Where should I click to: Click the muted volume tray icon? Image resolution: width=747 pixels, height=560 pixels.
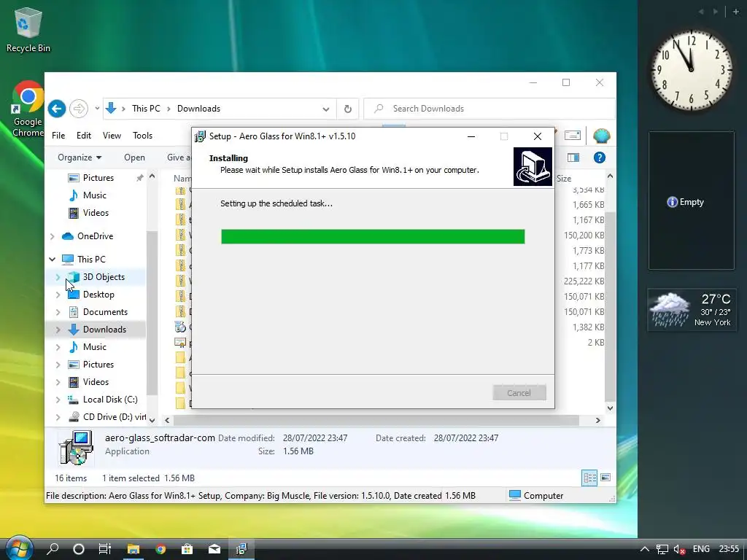click(679, 550)
